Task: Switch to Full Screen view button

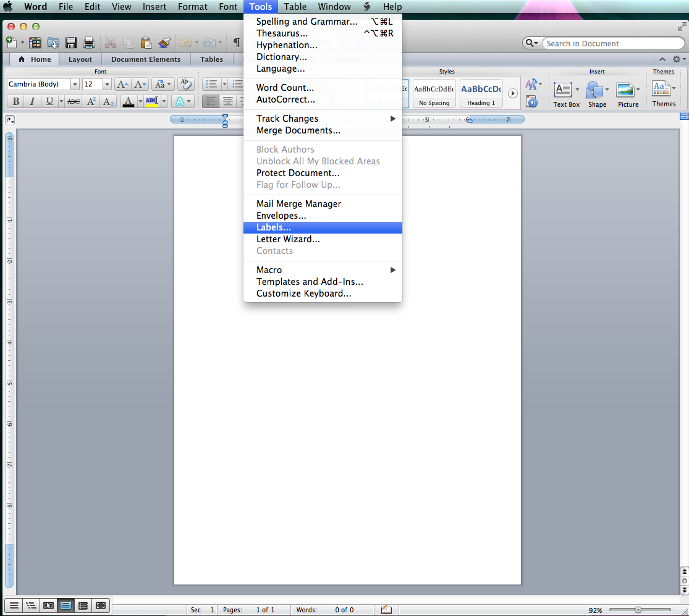Action: (101, 606)
